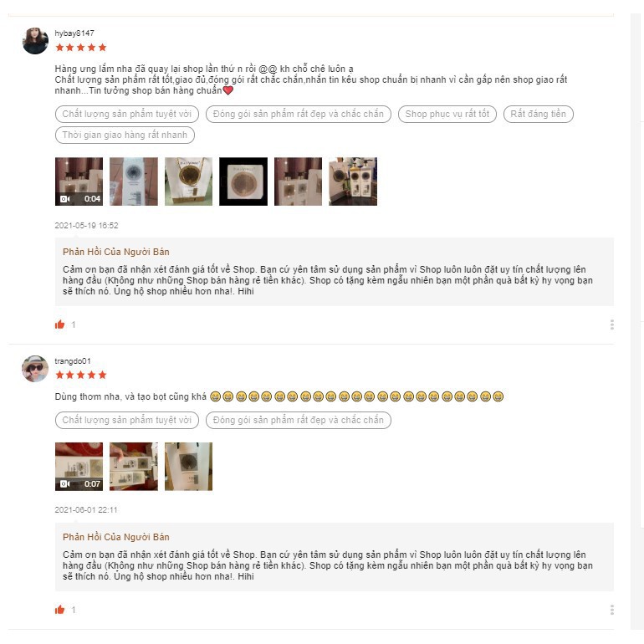Open the black background medallion photo thumbnail
This screenshot has height=644, width=644.
[x=243, y=181]
